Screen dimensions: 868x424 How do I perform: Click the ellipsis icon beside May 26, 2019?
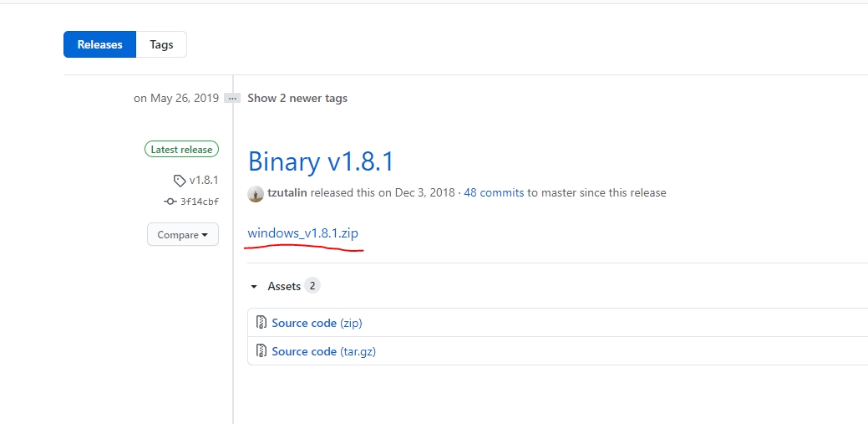233,98
